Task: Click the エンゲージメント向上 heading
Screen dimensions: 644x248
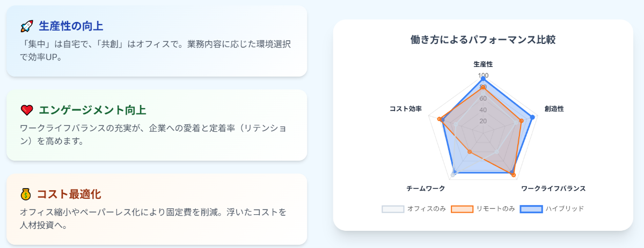Action: tap(92, 110)
